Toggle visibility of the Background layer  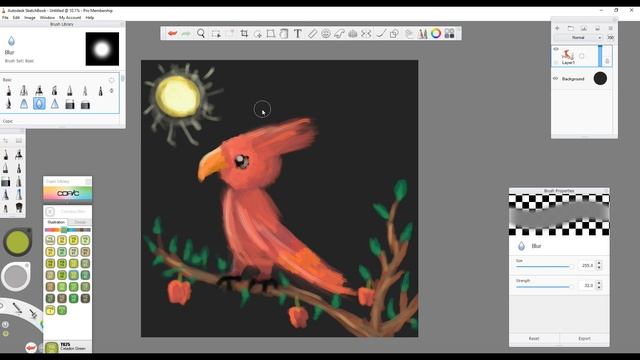click(x=556, y=78)
